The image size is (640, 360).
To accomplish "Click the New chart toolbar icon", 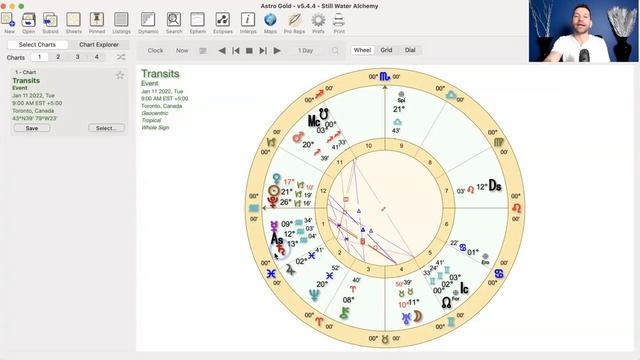I will [8, 20].
